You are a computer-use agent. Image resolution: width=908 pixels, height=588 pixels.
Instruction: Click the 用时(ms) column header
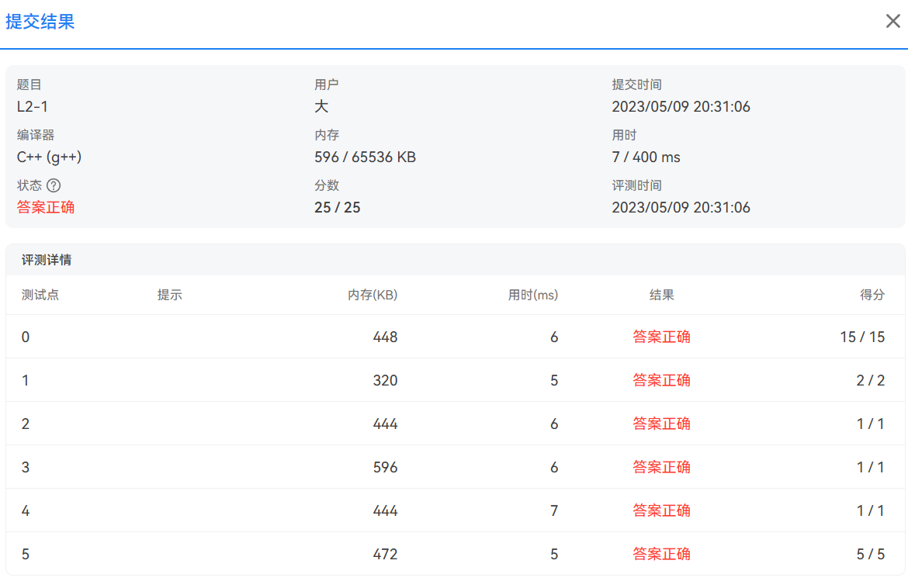click(533, 295)
